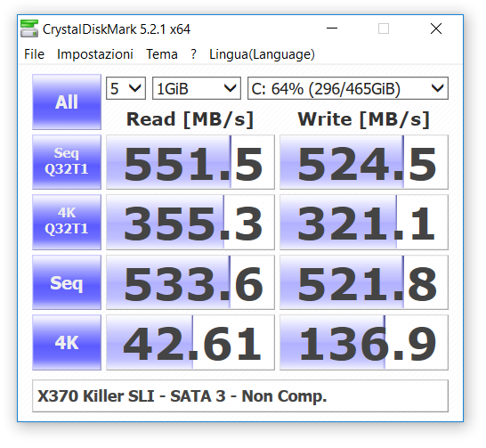Click the Read [MB/s] column header
486x448 pixels.
click(x=190, y=119)
